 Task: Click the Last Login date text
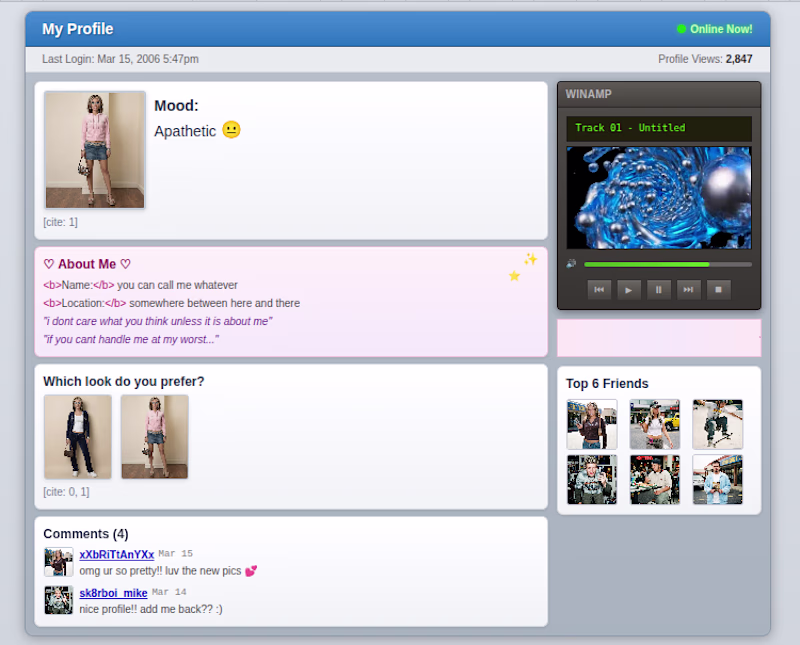(120, 59)
